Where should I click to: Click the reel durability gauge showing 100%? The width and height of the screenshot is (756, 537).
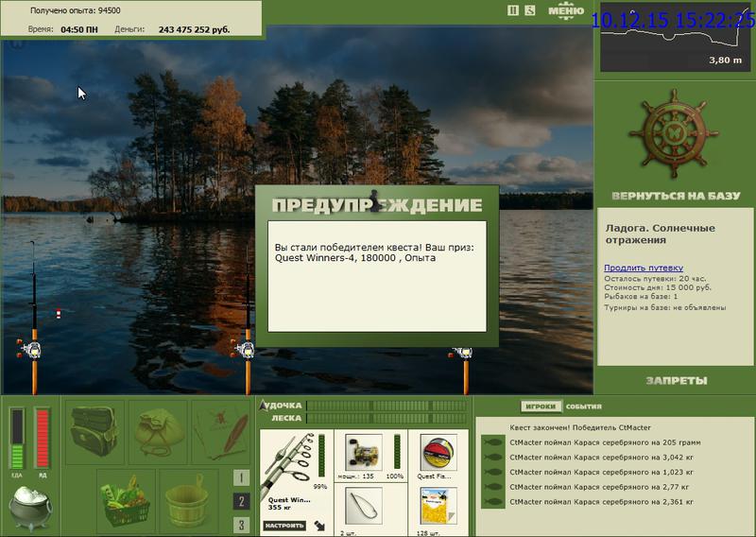(397, 451)
